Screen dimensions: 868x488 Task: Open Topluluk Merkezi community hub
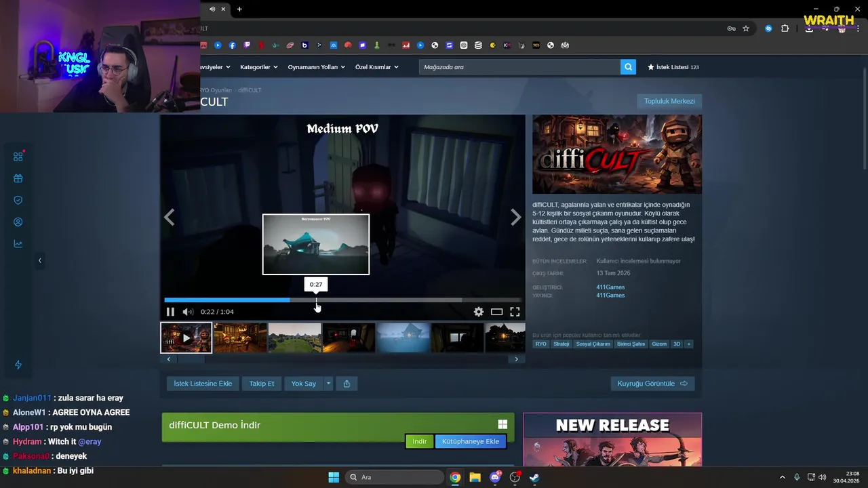[669, 101]
